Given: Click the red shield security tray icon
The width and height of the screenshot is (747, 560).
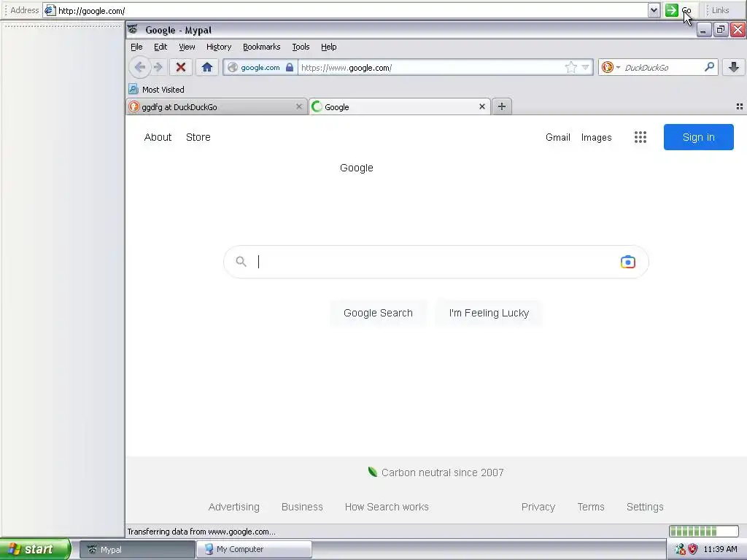Looking at the screenshot, I should (x=693, y=549).
